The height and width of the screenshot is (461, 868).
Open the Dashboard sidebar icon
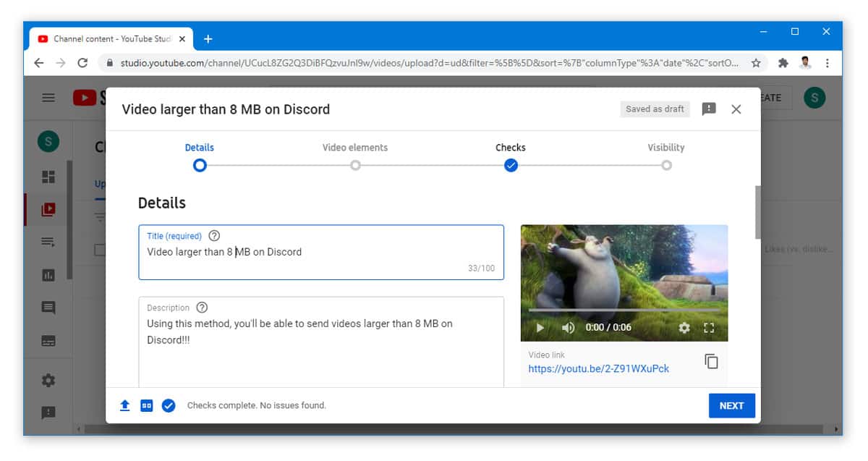click(48, 177)
